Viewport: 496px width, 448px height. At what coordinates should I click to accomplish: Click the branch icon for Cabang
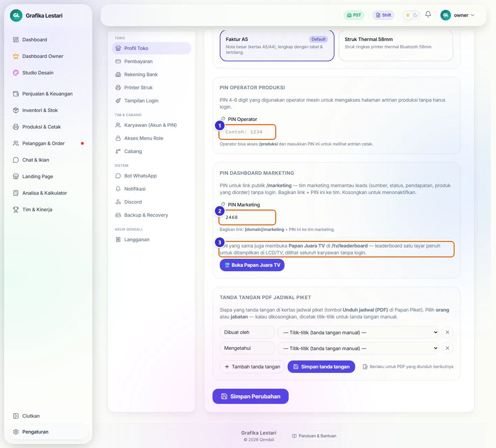(x=118, y=151)
